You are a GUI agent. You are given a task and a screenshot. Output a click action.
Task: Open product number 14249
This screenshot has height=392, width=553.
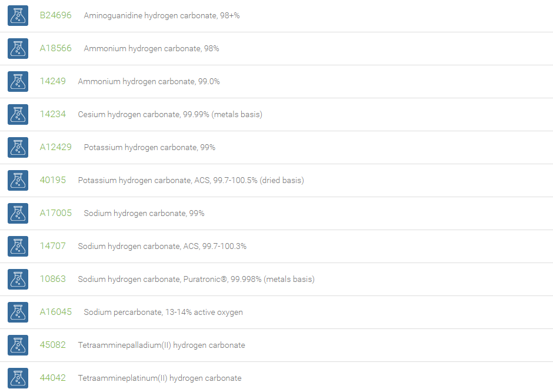(52, 81)
